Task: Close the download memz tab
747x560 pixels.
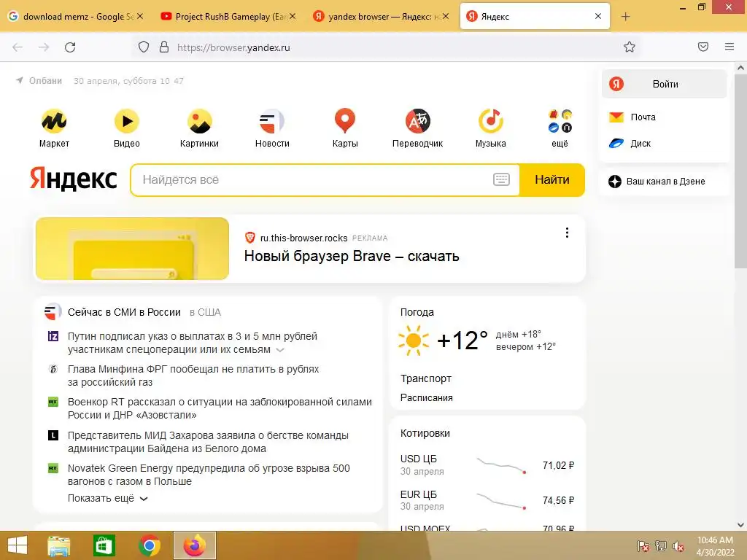Action: 140,16
